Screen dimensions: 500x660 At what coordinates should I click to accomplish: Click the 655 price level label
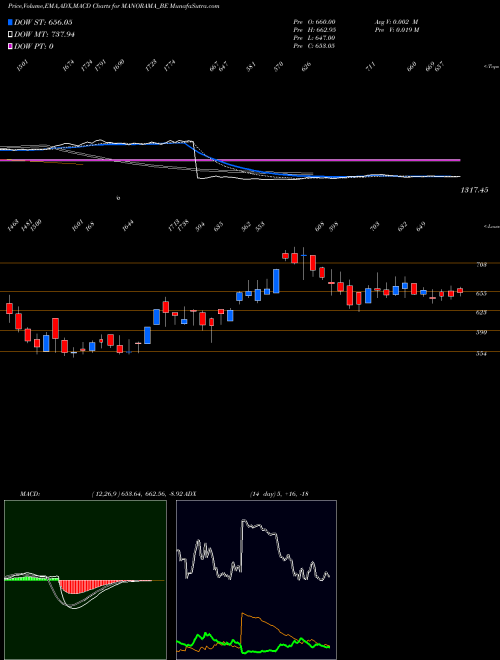pyautogui.click(x=481, y=293)
